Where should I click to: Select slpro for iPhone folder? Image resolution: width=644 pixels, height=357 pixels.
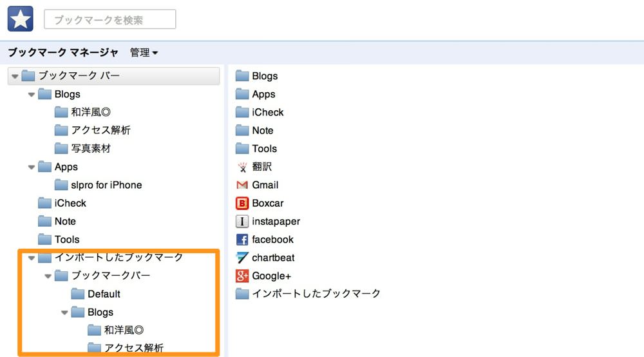[106, 185]
